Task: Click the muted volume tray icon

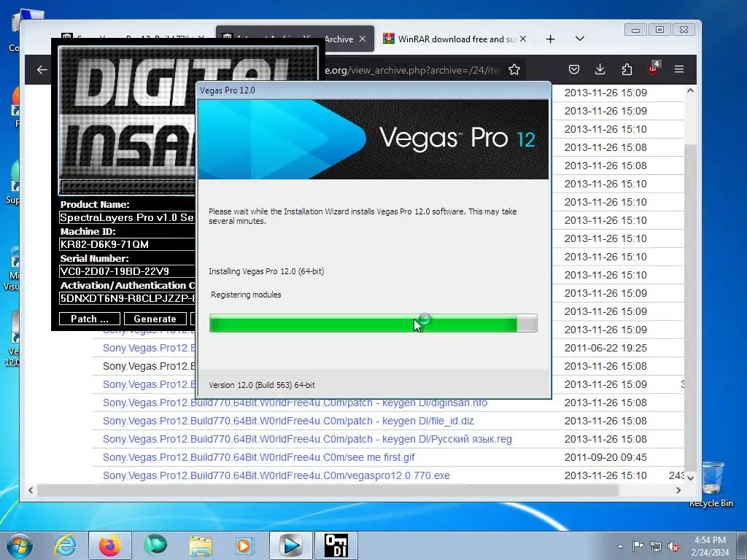Action: point(673,546)
